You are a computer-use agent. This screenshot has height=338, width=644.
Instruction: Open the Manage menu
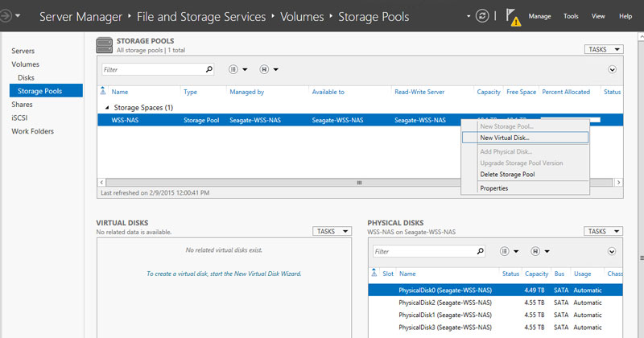point(539,16)
